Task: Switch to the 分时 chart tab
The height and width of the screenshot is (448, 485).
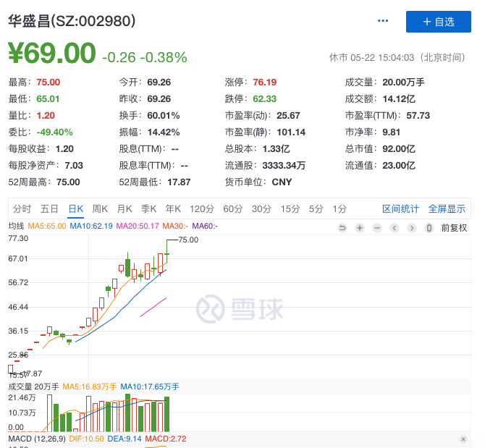Action: point(22,209)
